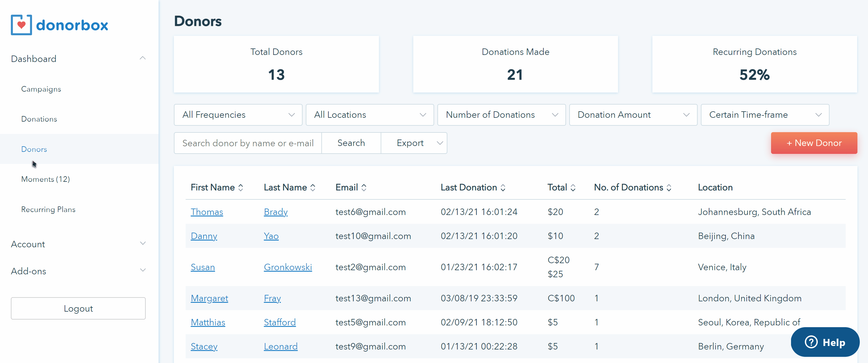Open the All Frequencies dropdown
868x363 pixels.
[238, 115]
